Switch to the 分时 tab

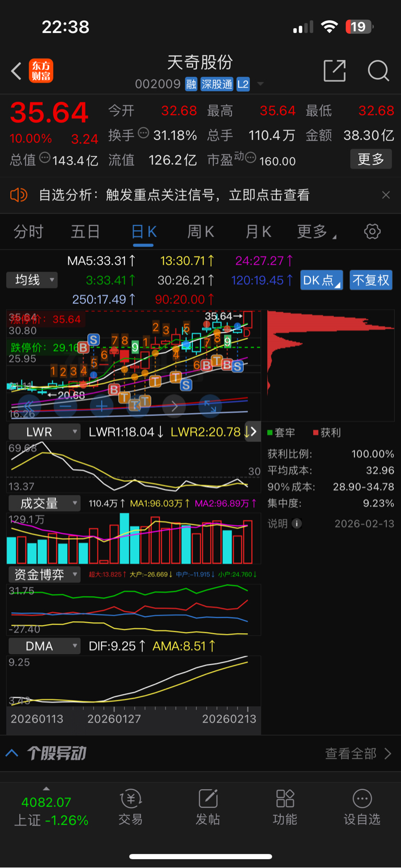click(x=28, y=232)
